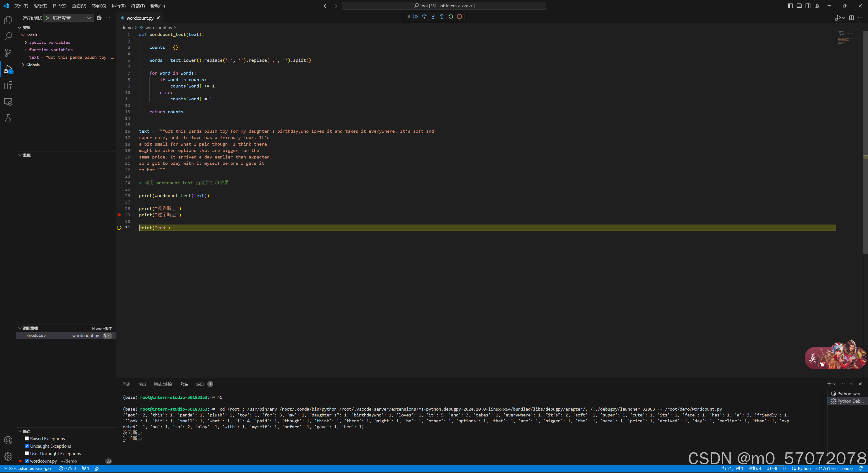
Task: Open the Extensions view in the activity bar
Action: pyautogui.click(x=8, y=86)
